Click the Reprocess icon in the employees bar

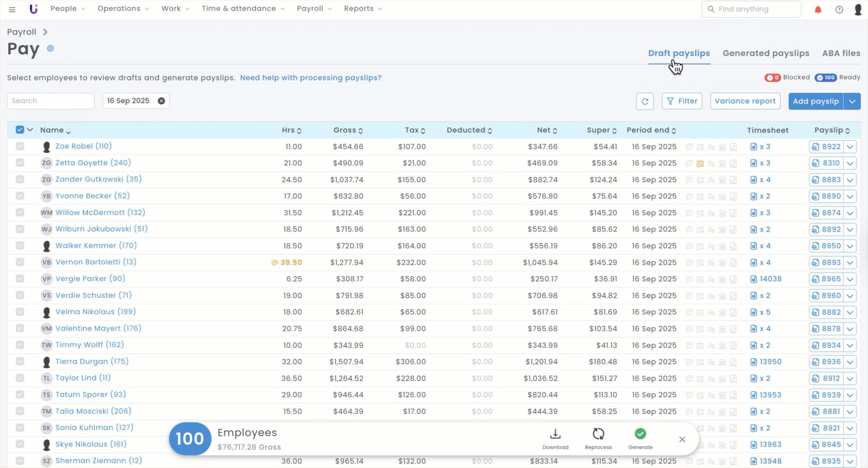(598, 434)
